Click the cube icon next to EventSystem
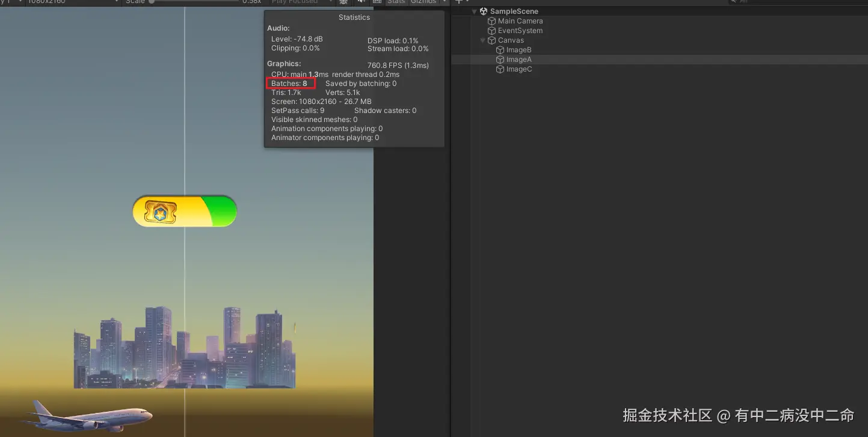The image size is (868, 437). (x=491, y=31)
